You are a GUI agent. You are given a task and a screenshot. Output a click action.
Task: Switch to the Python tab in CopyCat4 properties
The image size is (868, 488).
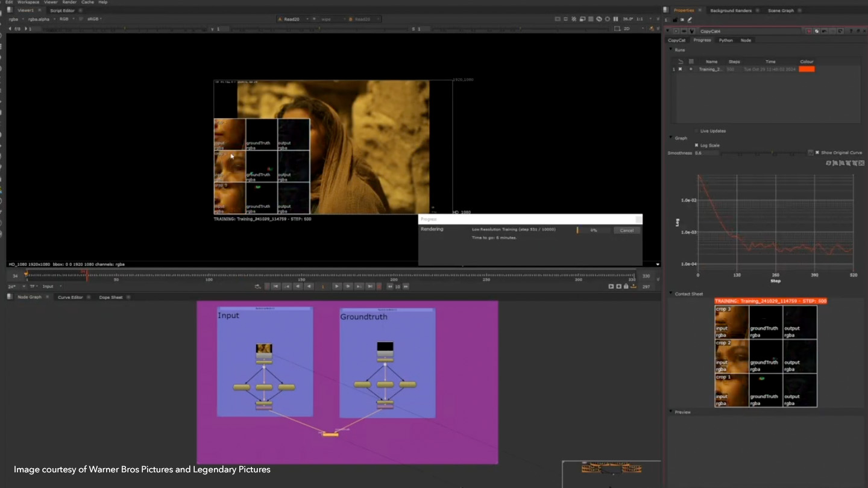(726, 40)
